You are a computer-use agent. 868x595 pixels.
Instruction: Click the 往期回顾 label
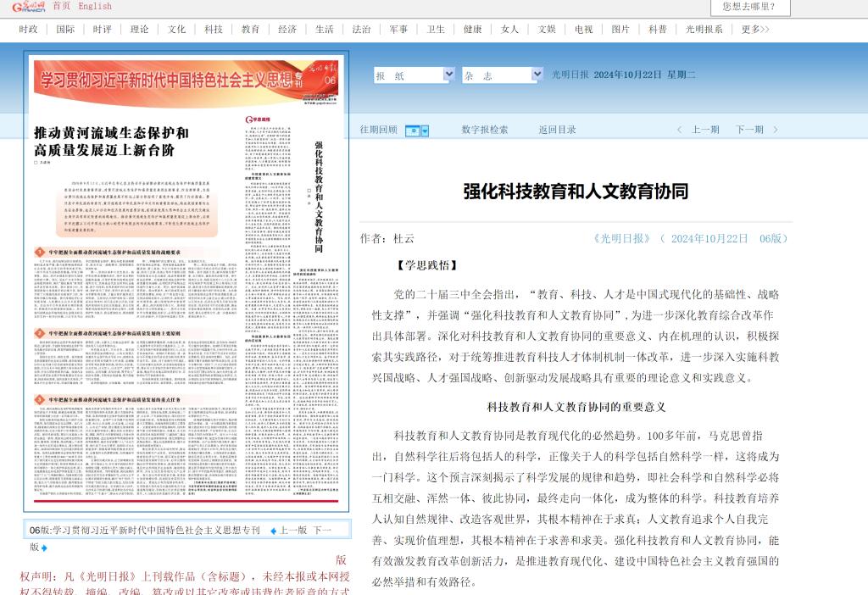pos(379,130)
